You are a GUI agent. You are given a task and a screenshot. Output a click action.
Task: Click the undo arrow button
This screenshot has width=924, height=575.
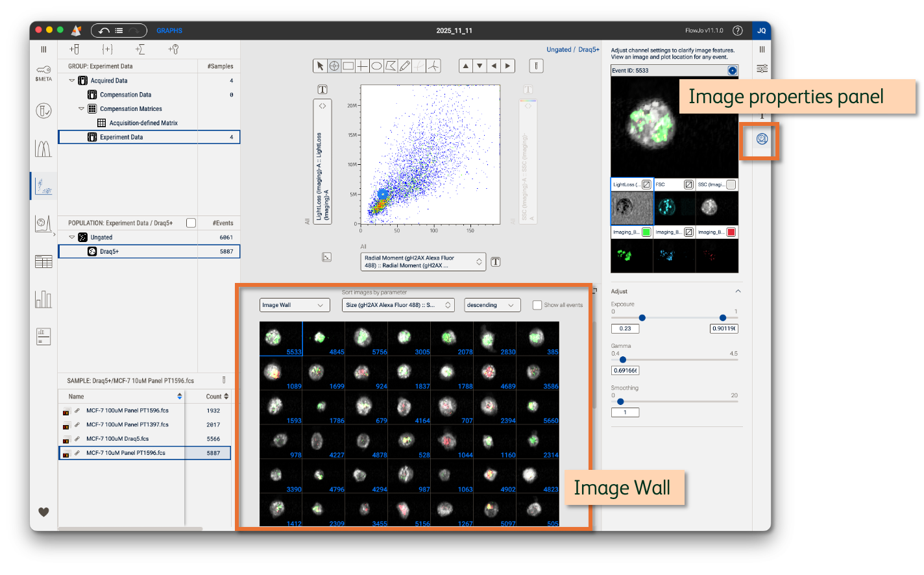click(104, 31)
